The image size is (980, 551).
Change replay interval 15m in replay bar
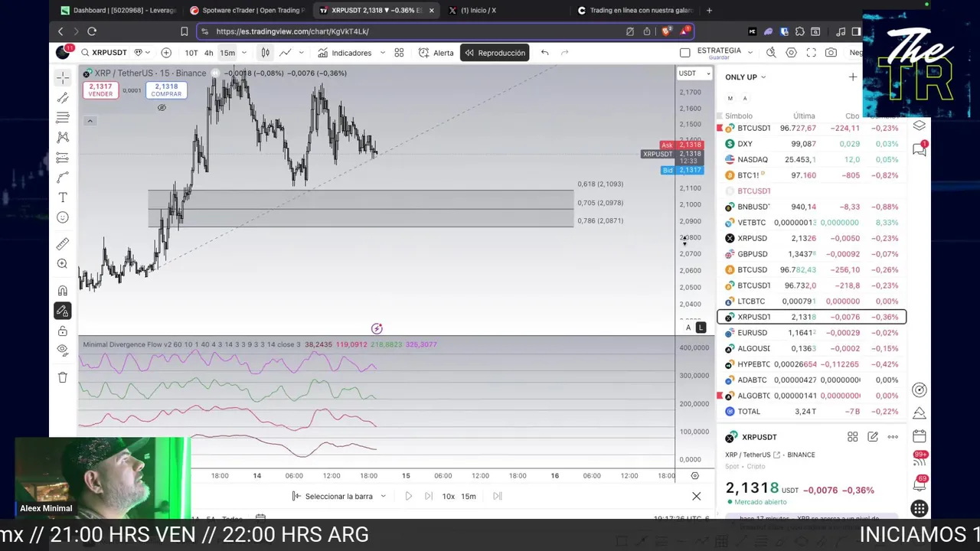pos(468,496)
